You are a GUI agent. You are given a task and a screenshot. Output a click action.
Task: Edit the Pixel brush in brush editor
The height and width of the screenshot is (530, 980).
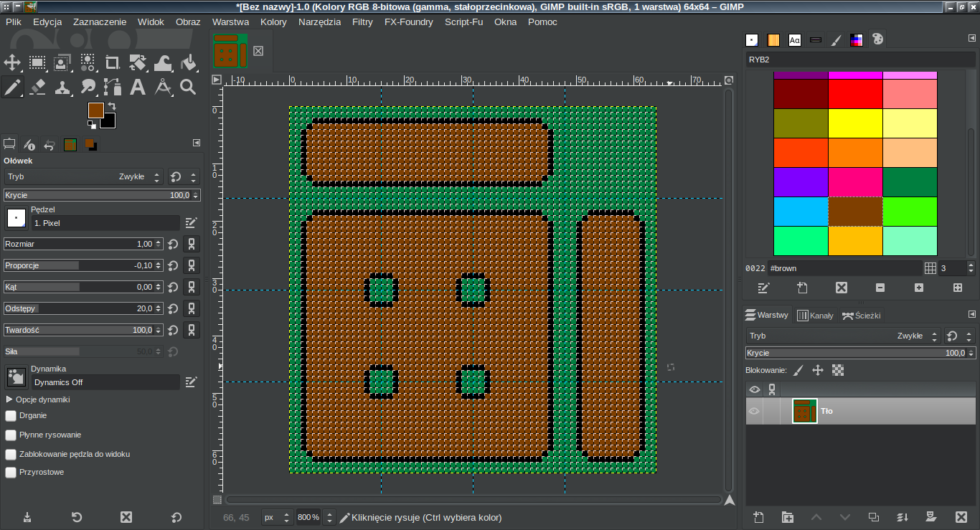pyautogui.click(x=191, y=223)
